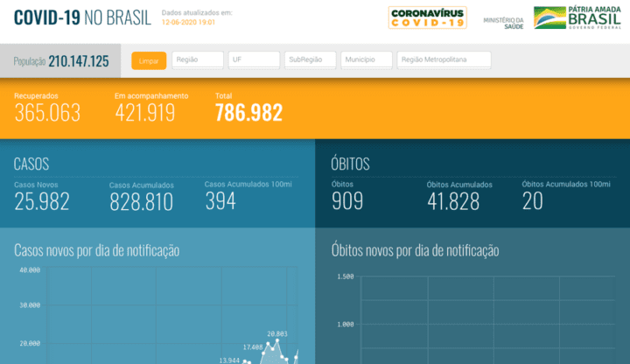Image resolution: width=630 pixels, height=364 pixels.
Task: Click the Casos Novos value 25.982
Action: (42, 201)
